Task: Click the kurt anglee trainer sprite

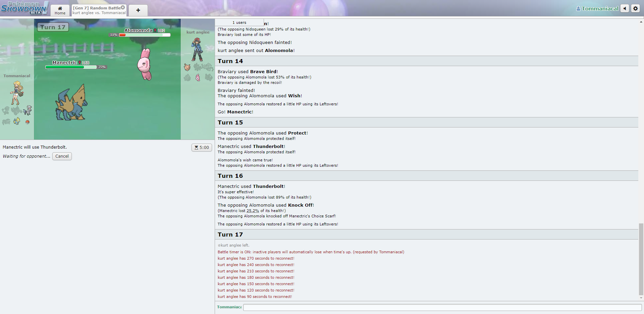Action: [x=197, y=49]
